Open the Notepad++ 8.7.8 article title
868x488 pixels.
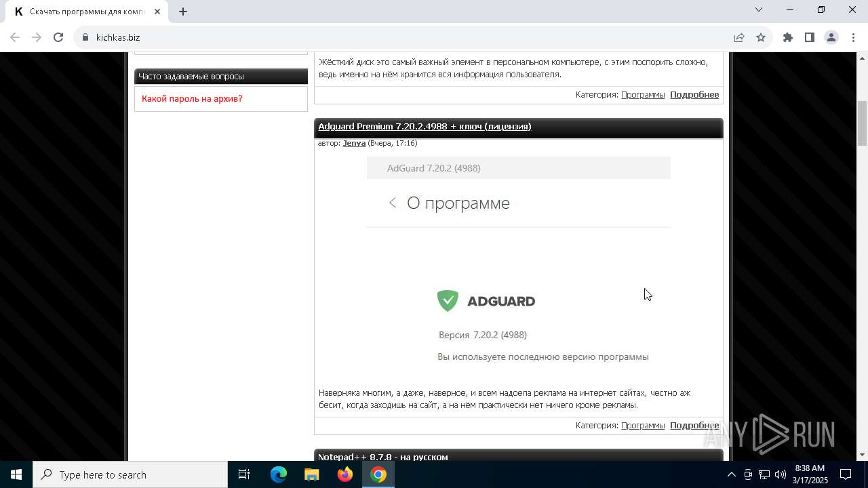point(383,457)
